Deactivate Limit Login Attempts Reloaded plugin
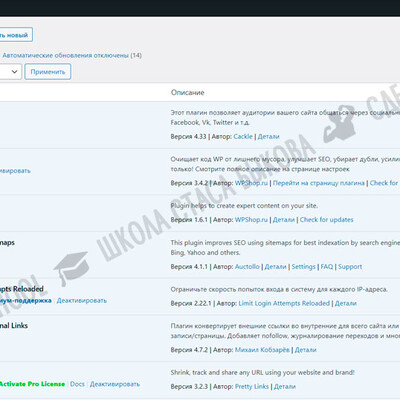Screen dimensions: 400x400 click(x=82, y=300)
